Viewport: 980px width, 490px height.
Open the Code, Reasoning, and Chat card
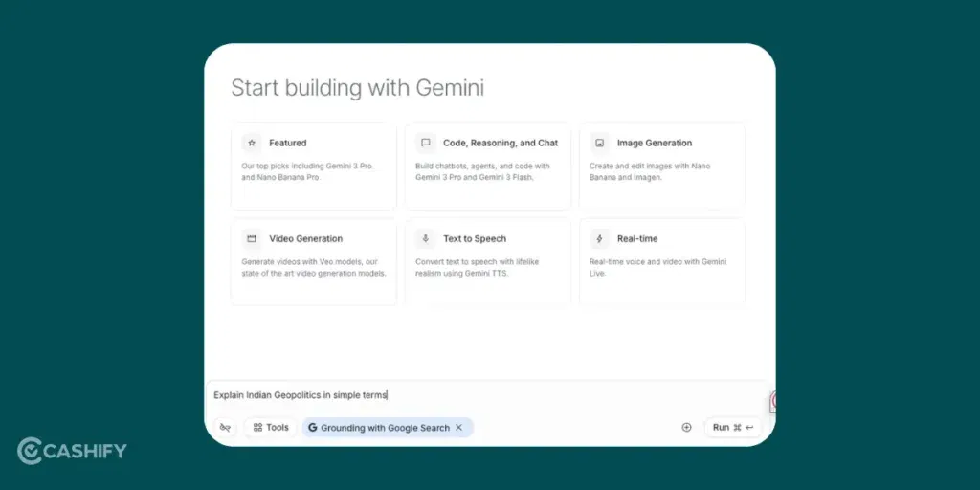(x=487, y=167)
